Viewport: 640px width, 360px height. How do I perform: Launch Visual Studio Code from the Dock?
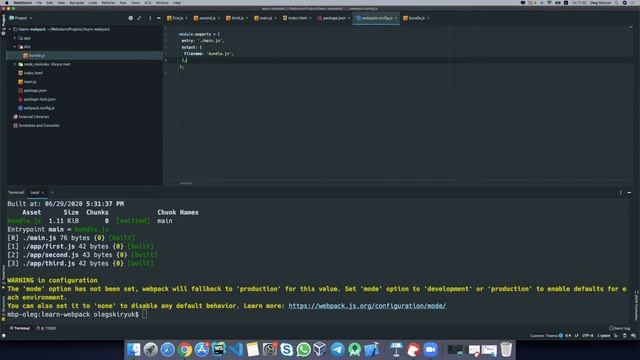pyautogui.click(x=236, y=350)
